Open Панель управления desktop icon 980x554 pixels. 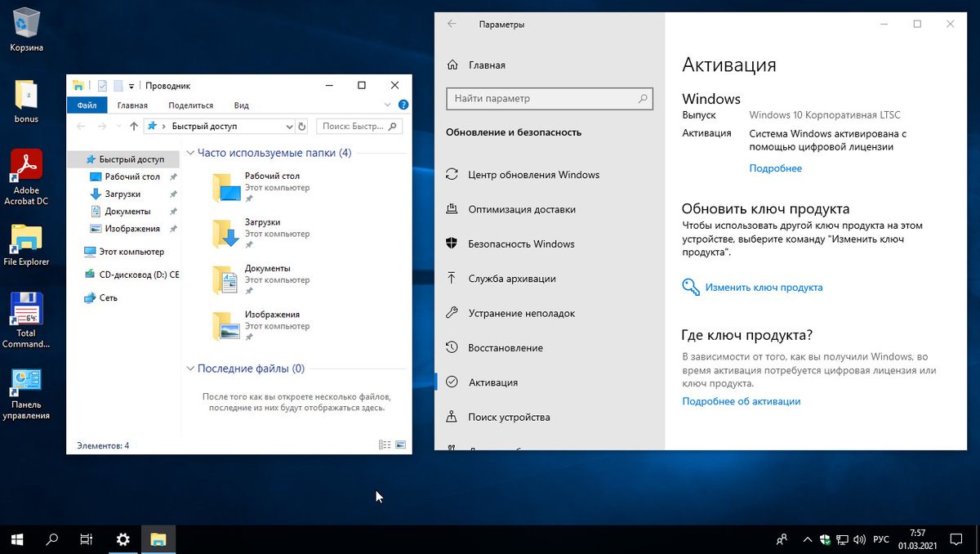[26, 394]
